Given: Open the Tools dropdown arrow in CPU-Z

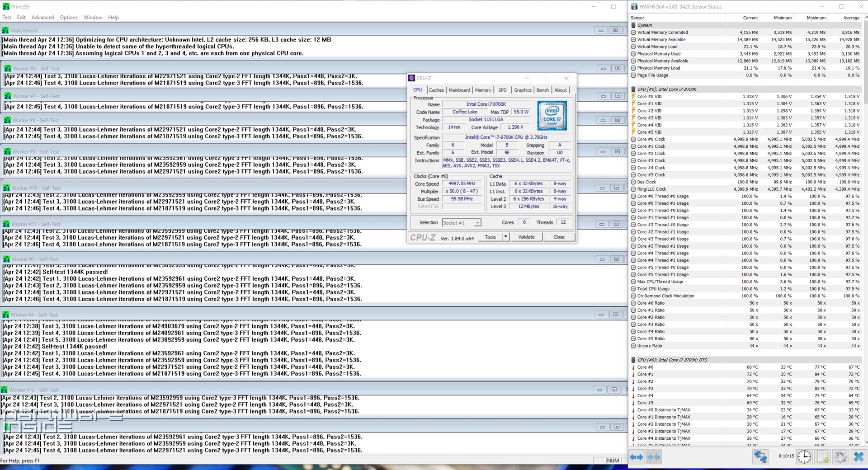Looking at the screenshot, I should tap(505, 237).
